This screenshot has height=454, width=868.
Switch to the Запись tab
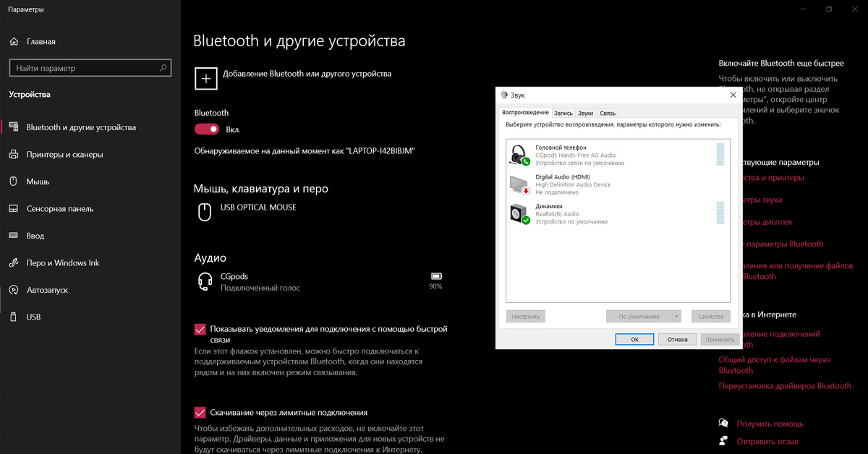point(563,113)
